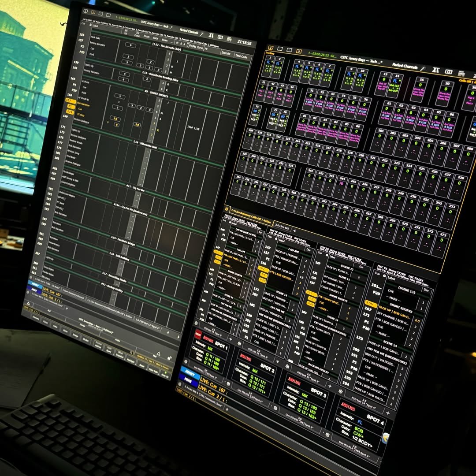The image size is (476, 476).
Task: Expand triangle icon left of left monitor command line
Action: [x=28, y=303]
